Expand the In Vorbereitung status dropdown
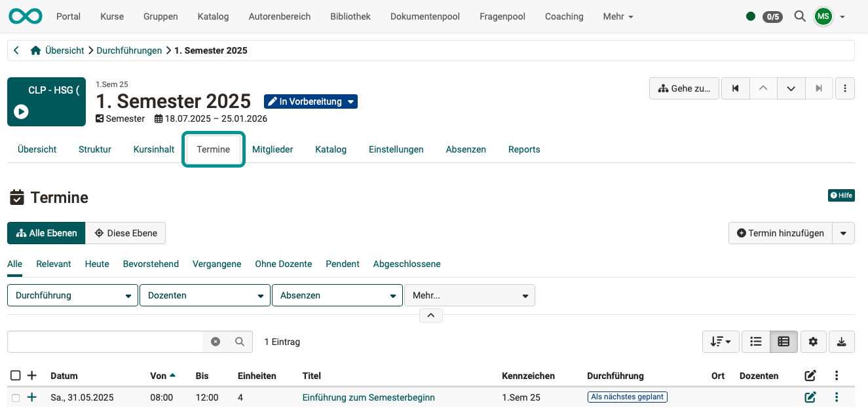 pyautogui.click(x=351, y=101)
